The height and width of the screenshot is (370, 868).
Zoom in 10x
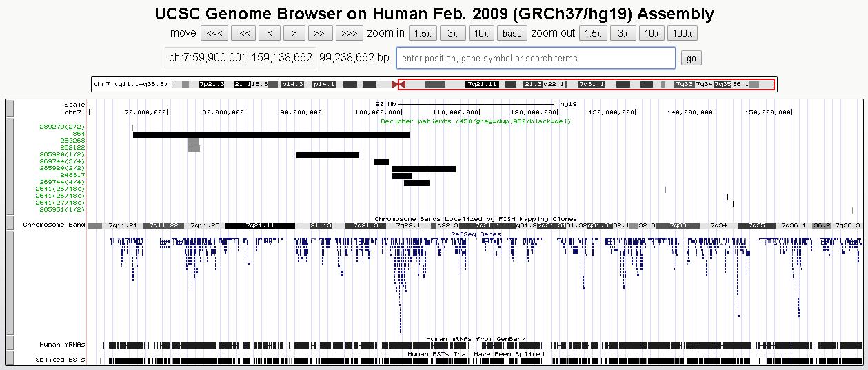click(x=481, y=33)
